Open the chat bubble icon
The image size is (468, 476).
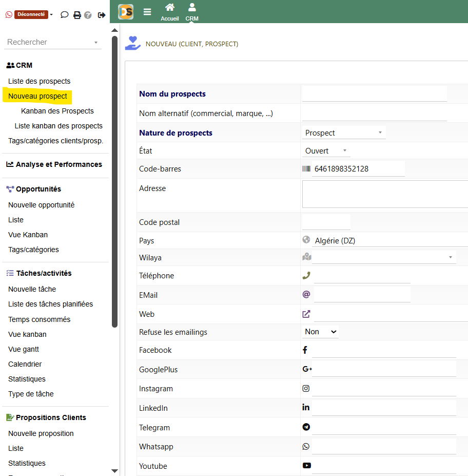(65, 15)
